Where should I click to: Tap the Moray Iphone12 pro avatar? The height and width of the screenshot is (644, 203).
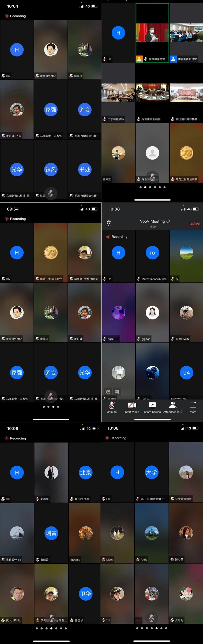coord(152,253)
